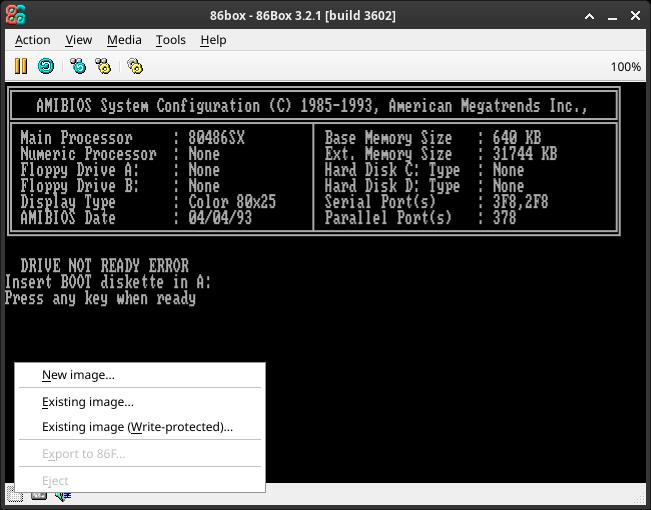Click the 86Box logo in title bar

coord(16,15)
